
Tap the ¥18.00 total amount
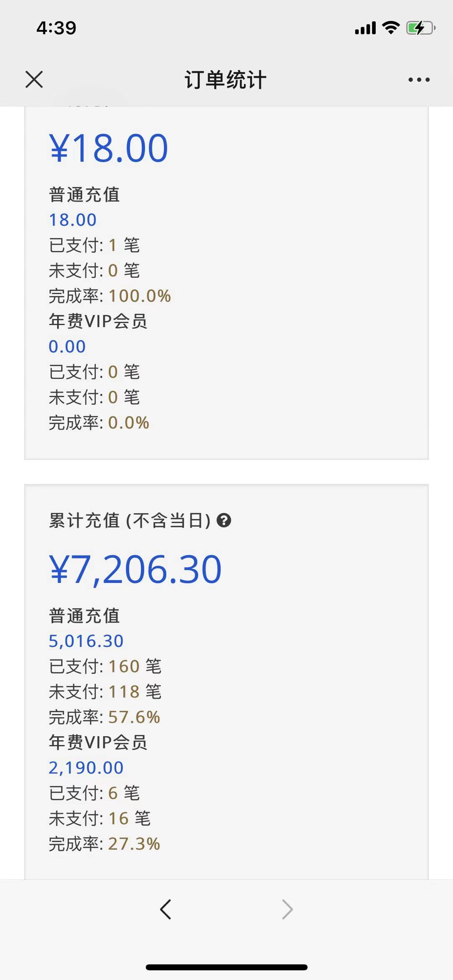[109, 148]
